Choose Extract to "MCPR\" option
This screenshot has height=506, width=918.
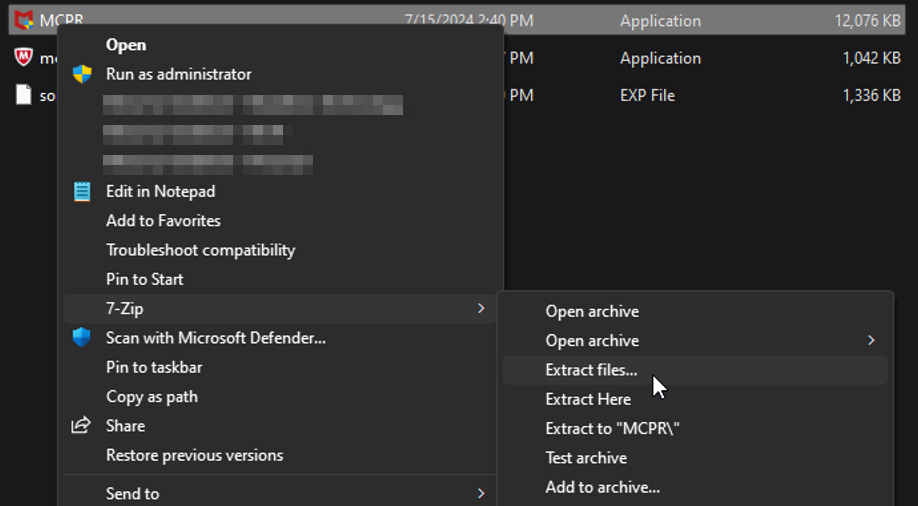pos(612,428)
